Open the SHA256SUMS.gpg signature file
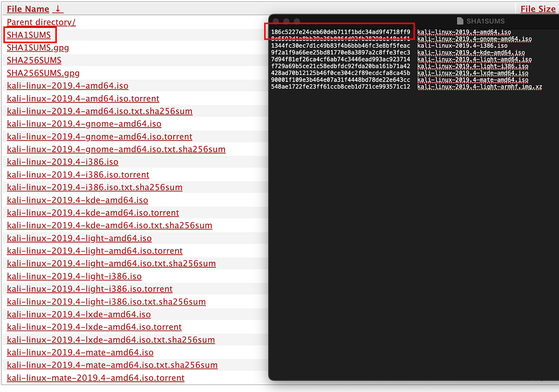 click(43, 73)
